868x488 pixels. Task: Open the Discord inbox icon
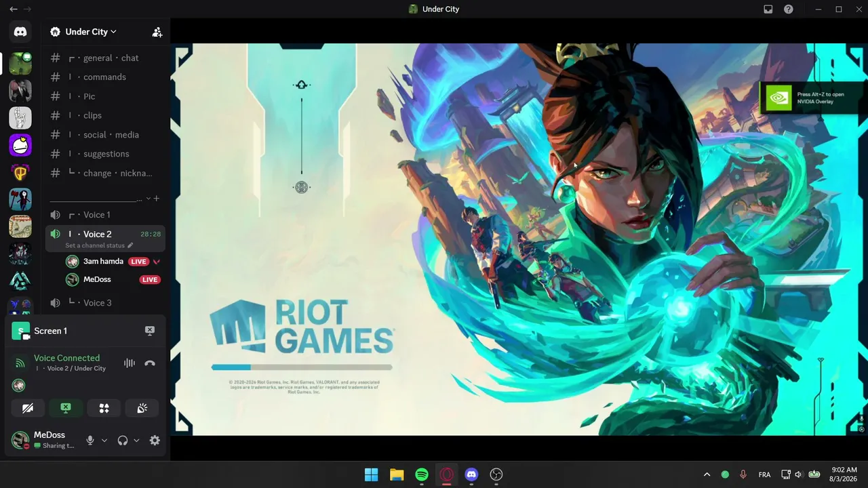click(x=768, y=9)
